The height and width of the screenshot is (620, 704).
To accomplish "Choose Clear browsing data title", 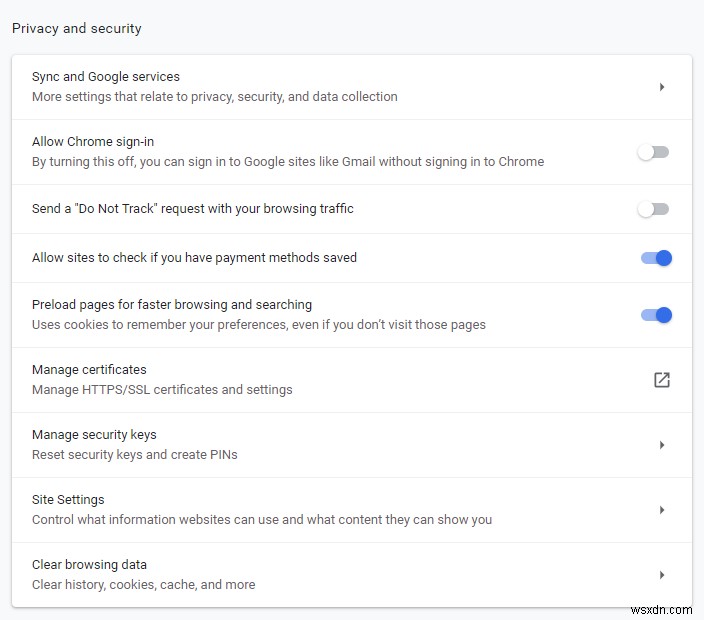I will 89,564.
